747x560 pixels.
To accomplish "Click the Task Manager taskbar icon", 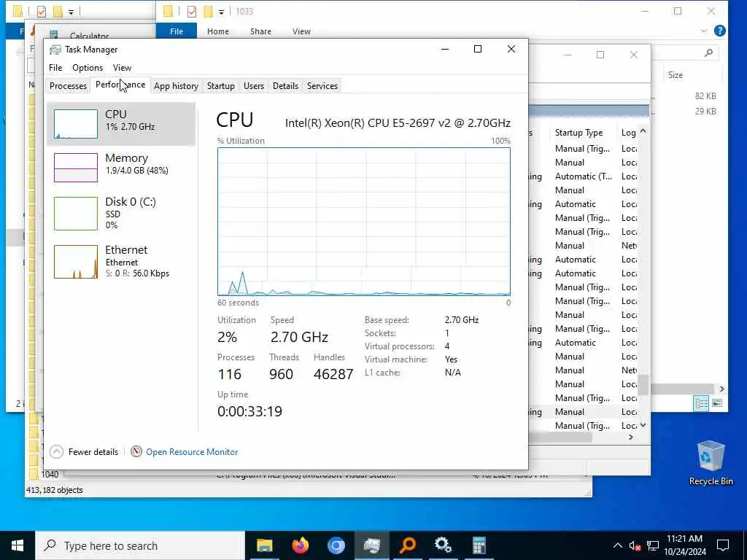I will pos(371,545).
